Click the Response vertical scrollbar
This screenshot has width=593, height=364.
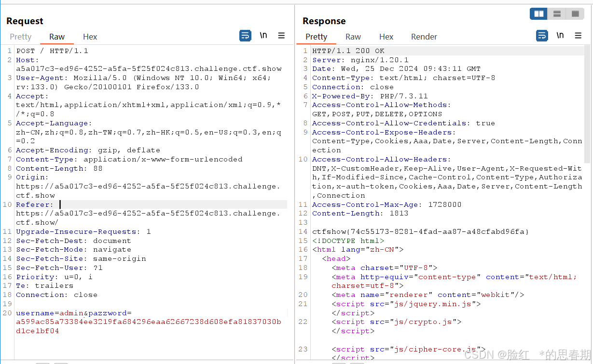click(587, 104)
